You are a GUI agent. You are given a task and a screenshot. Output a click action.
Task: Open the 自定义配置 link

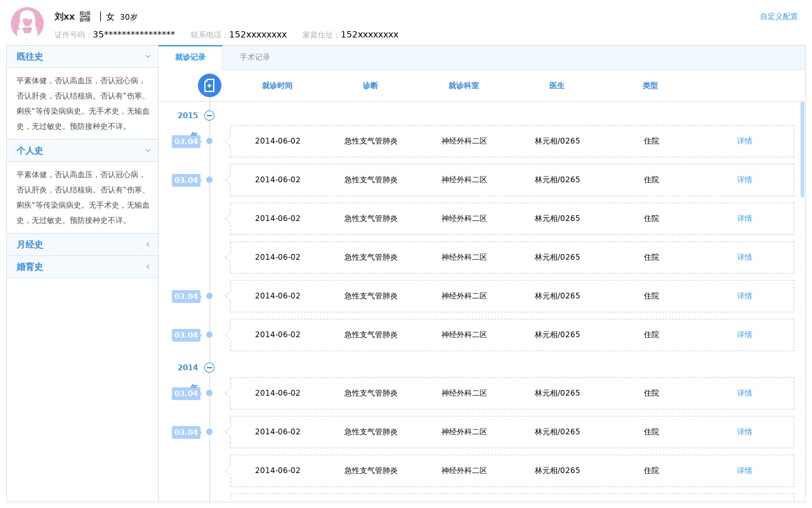(x=779, y=17)
